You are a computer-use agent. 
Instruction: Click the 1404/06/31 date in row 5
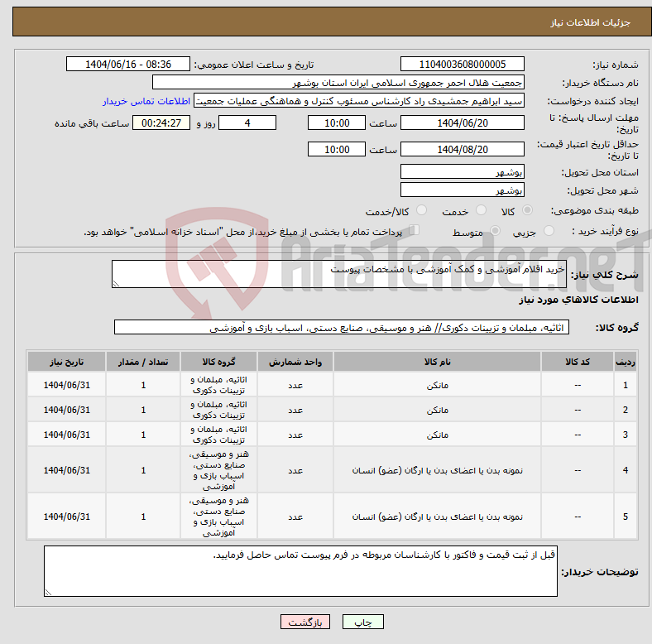[x=66, y=517]
